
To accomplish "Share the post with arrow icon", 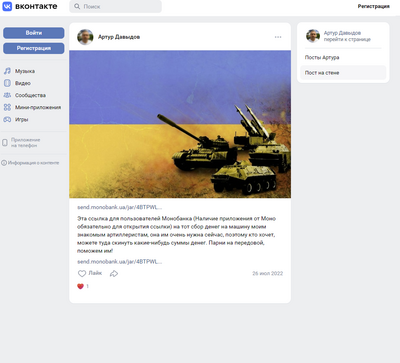I will tap(114, 274).
